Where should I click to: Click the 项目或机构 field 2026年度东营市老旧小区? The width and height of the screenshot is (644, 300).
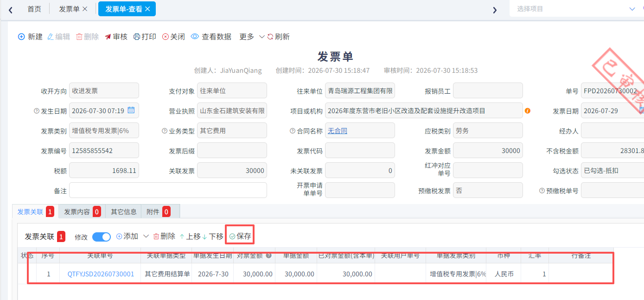click(424, 111)
